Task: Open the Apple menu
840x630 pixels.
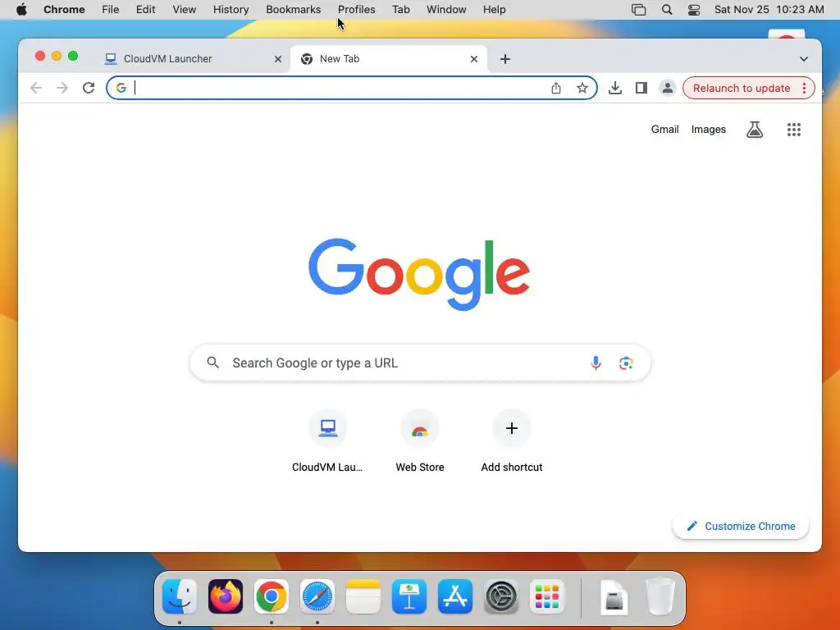Action: 21,10
